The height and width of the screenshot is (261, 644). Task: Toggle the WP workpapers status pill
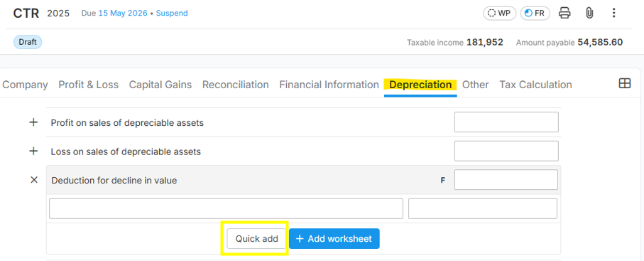pos(499,14)
